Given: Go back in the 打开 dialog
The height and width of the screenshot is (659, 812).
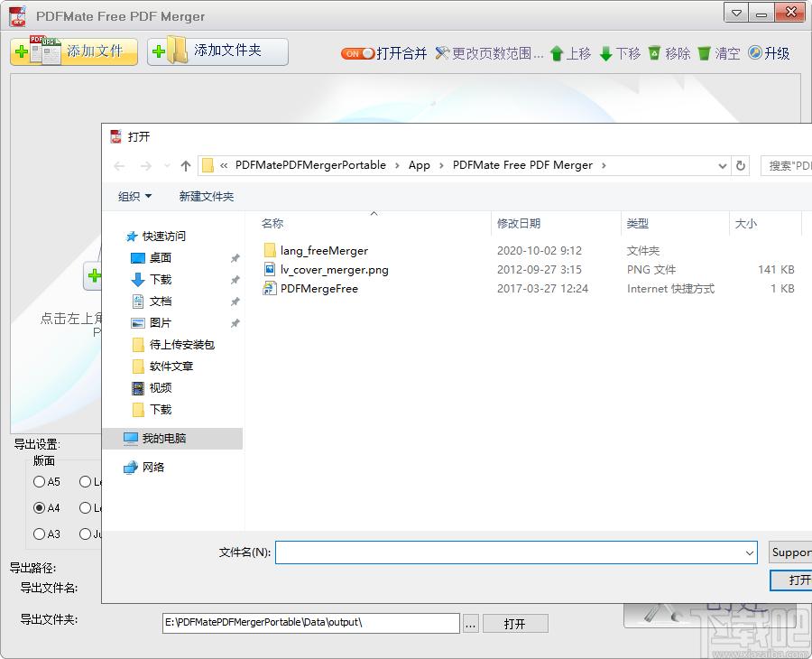Looking at the screenshot, I should 120,166.
